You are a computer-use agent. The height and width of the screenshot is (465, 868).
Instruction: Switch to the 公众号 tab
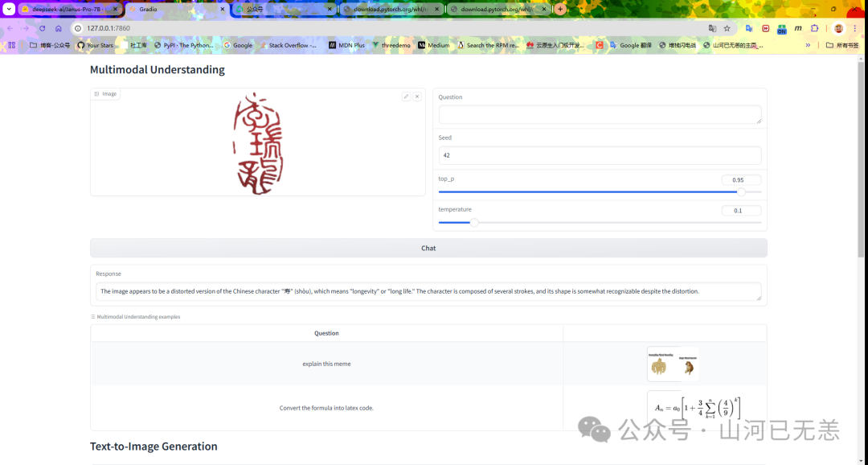[x=284, y=10]
